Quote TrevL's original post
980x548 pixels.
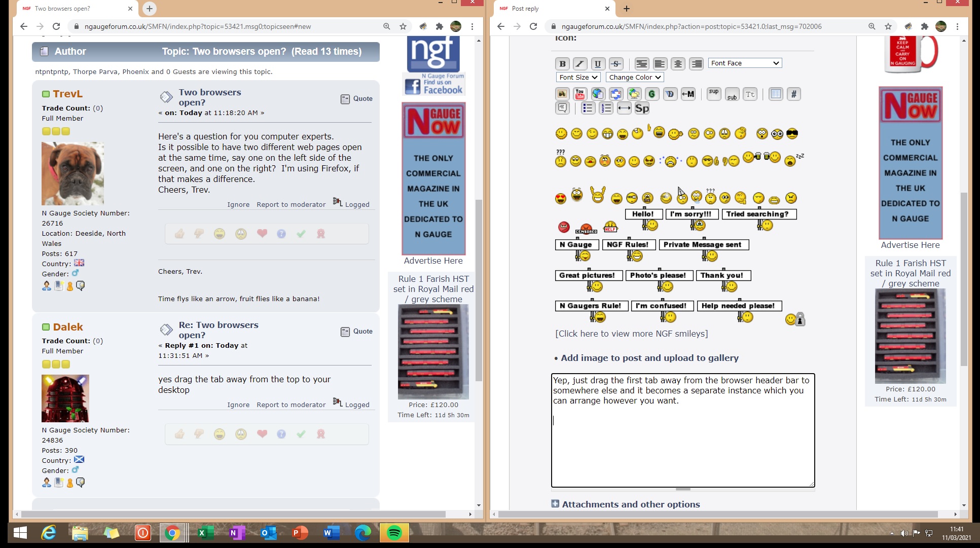tap(356, 99)
